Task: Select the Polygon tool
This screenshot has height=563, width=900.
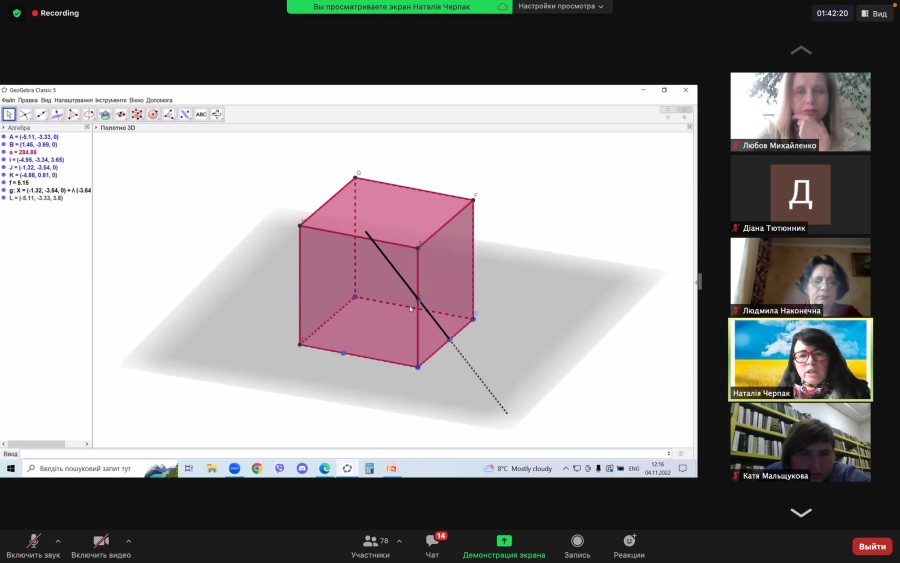Action: click(x=73, y=114)
